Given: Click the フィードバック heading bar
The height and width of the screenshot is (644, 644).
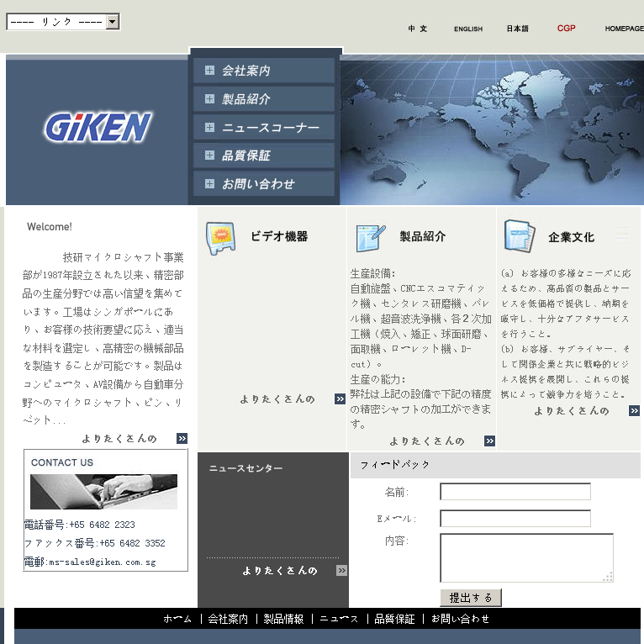Looking at the screenshot, I should tap(495, 465).
